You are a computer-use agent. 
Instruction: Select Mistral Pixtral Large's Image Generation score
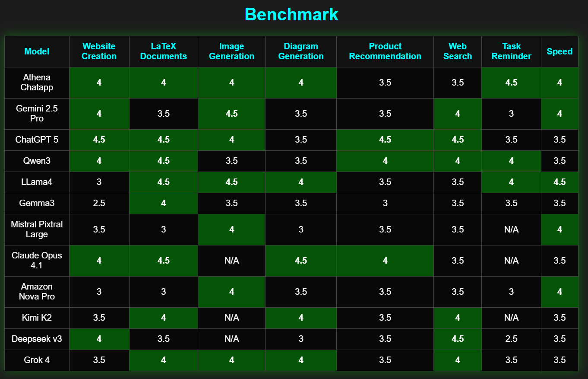(x=232, y=229)
